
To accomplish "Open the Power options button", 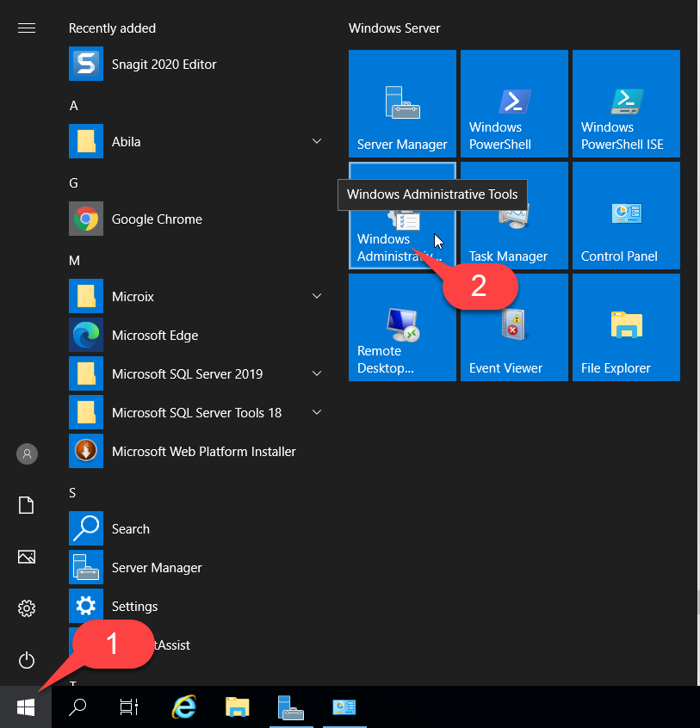I will [27, 660].
